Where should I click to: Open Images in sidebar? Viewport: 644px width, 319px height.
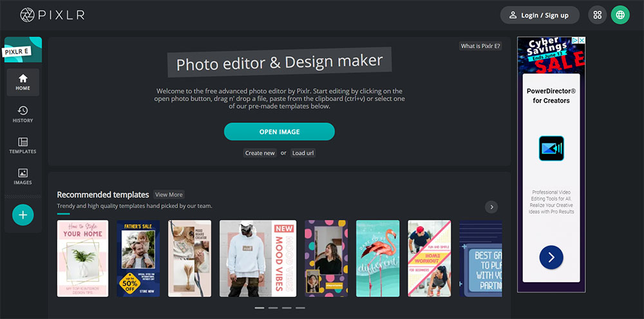23,177
